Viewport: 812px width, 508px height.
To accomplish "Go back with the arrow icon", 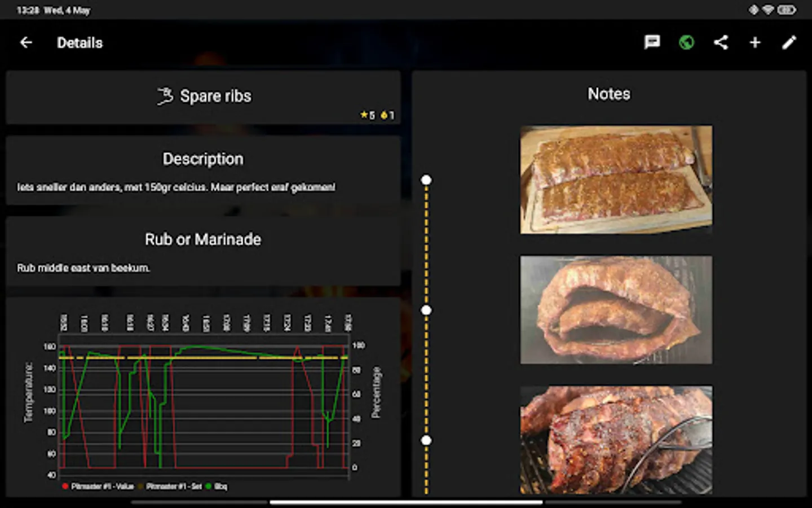I will click(x=26, y=42).
